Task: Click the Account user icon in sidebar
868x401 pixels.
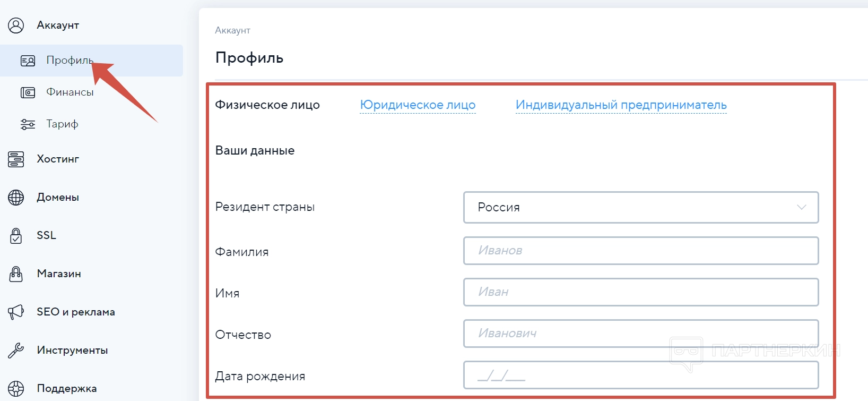Action: pyautogui.click(x=16, y=25)
